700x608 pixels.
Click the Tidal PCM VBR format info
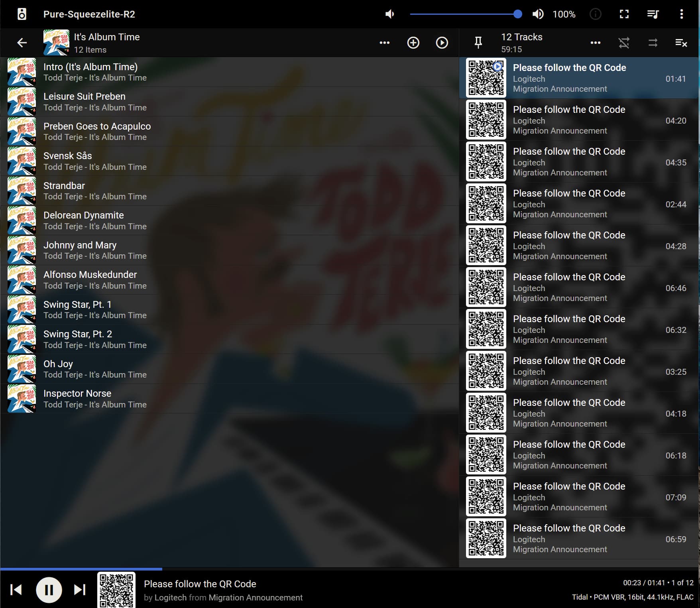click(633, 597)
